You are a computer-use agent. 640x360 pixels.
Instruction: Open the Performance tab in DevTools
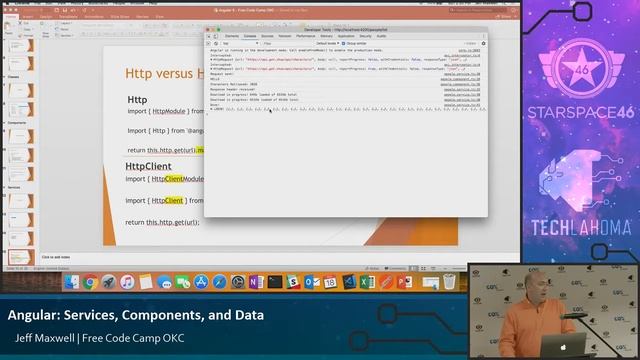305,36
